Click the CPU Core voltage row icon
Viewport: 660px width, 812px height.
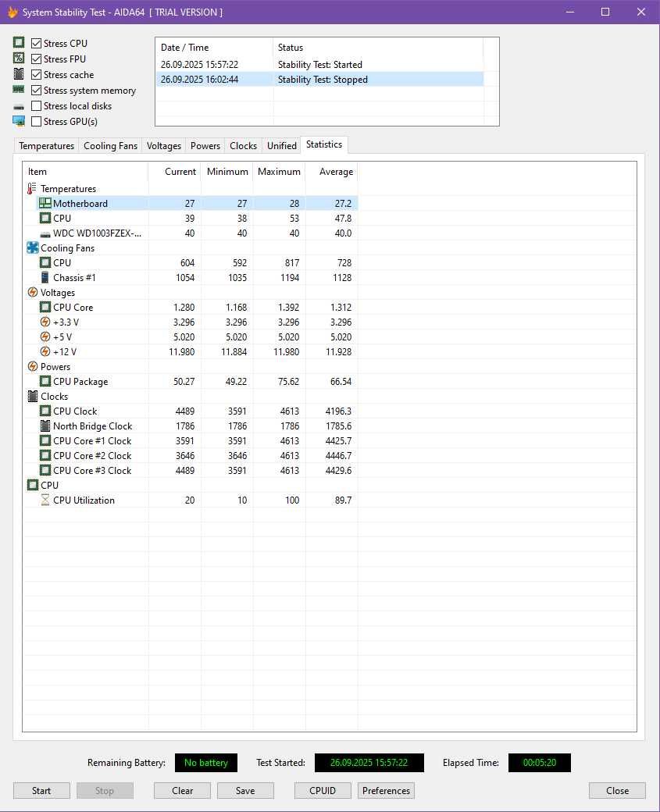pyautogui.click(x=45, y=307)
